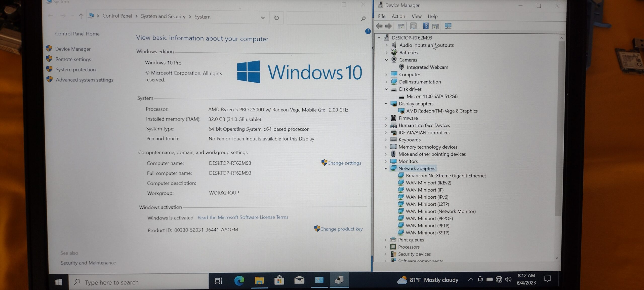
Task: Open the Help menu in Device Manager
Action: (x=432, y=17)
